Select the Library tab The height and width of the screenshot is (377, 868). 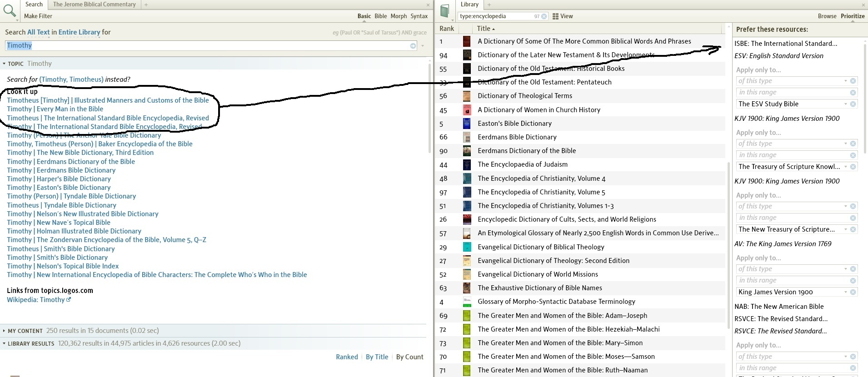tap(469, 5)
